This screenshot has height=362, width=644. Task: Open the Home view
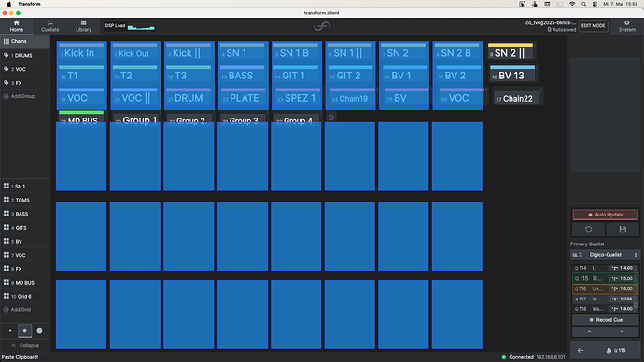pyautogui.click(x=17, y=26)
